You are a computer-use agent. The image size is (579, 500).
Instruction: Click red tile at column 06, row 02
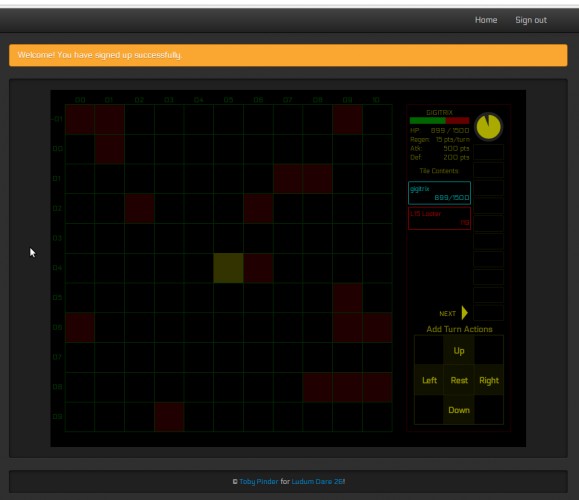(x=258, y=209)
